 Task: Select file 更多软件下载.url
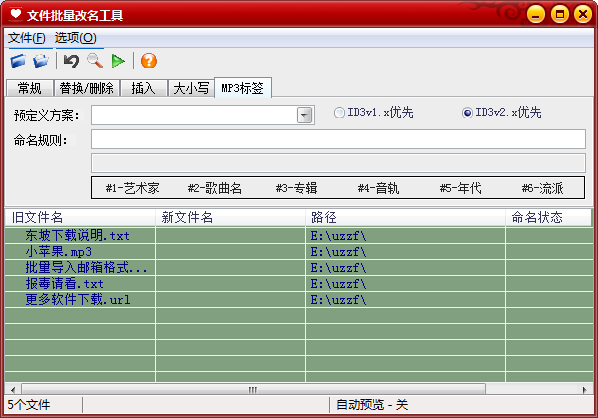click(x=78, y=300)
